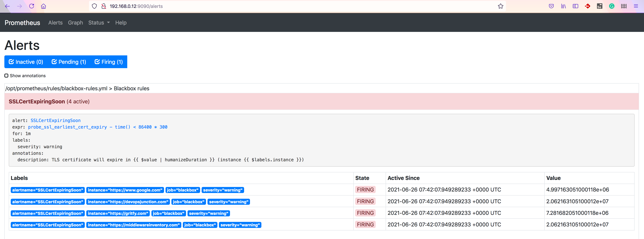This screenshot has height=239, width=644.
Task: Click the description annotation line in rule
Action: [x=160, y=160]
